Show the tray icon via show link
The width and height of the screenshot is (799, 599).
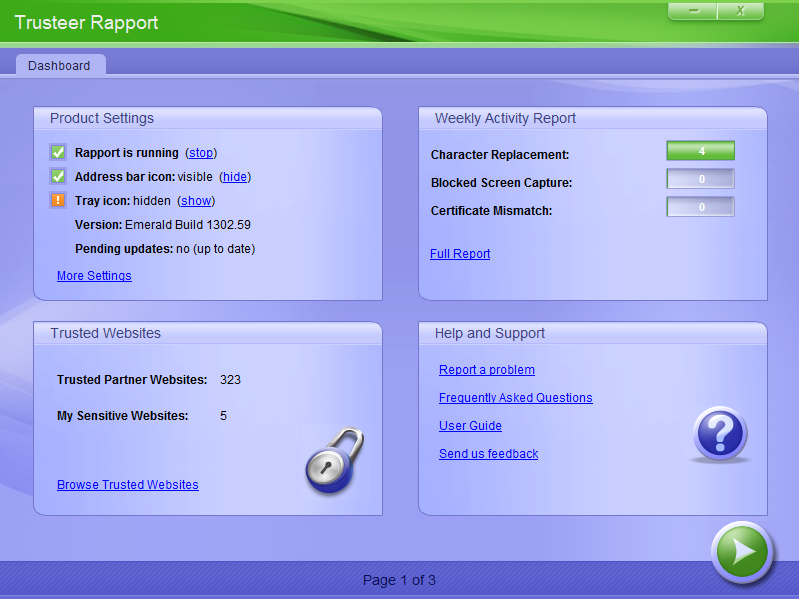pyautogui.click(x=197, y=201)
